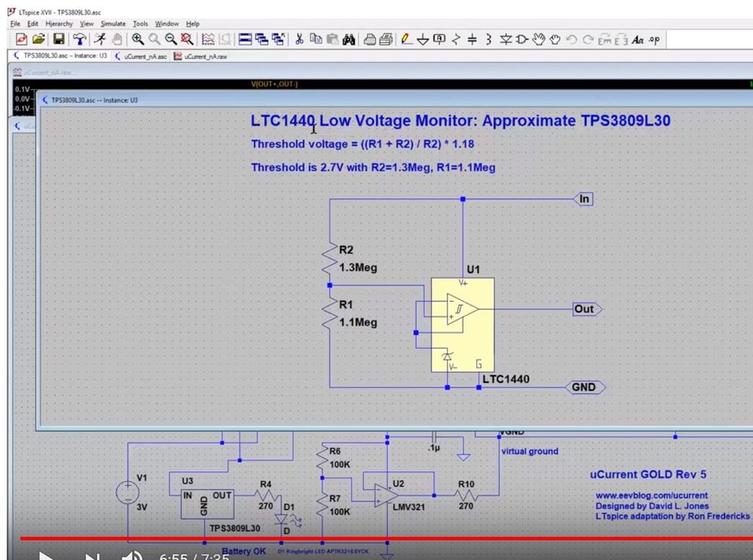Click the Tile Windows horizontally icon
The image size is (753, 560).
[246, 40]
